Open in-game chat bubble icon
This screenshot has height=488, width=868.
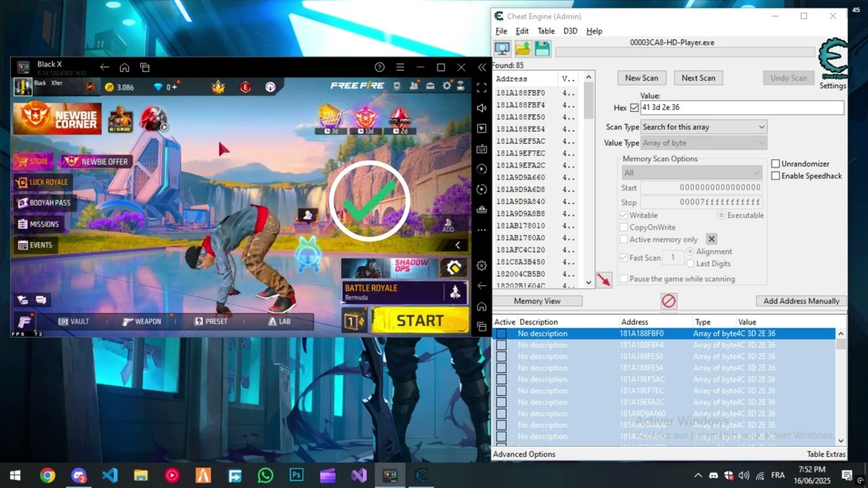pyautogui.click(x=41, y=300)
